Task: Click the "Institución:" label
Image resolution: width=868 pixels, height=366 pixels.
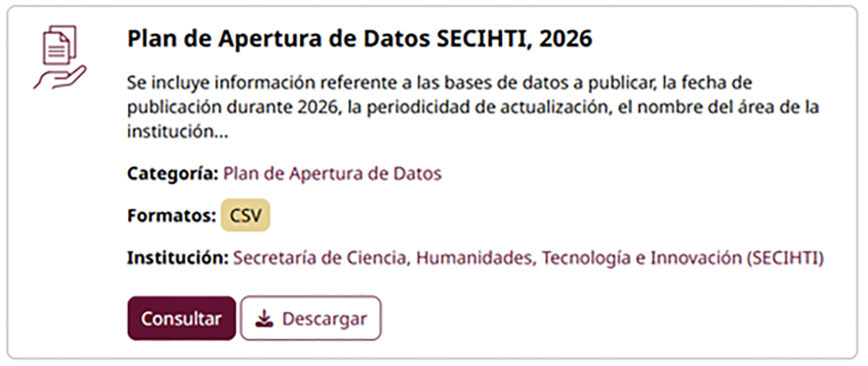Action: click(178, 258)
